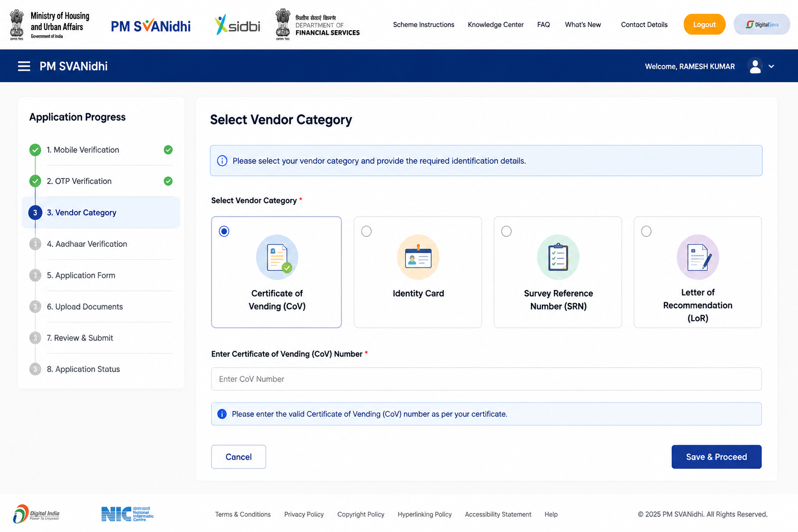Click the Survey Reference Number clipboard icon
Screen dimensions: 798x532
(x=558, y=257)
